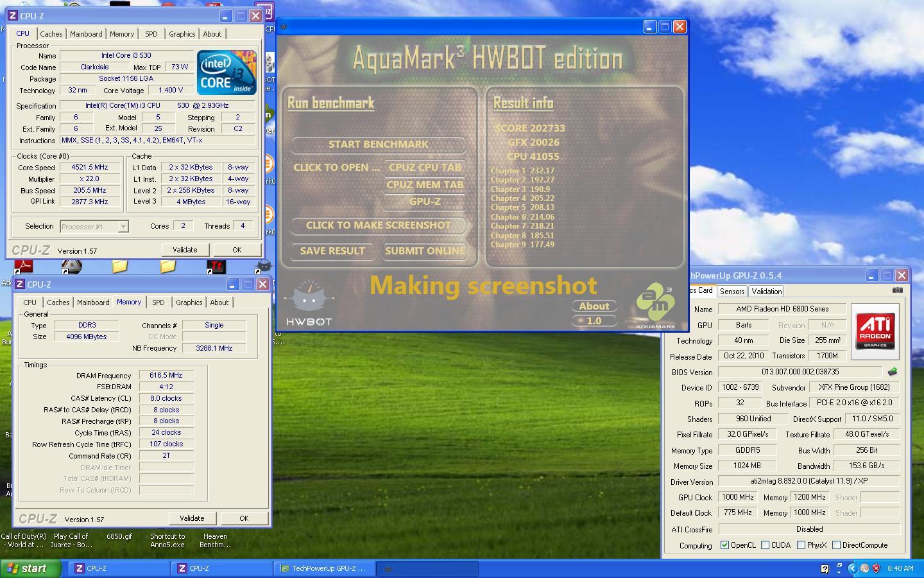Viewport: 924px width, 578px height.
Task: Click the 1.0 version button in AquaMark
Action: pyautogui.click(x=594, y=320)
